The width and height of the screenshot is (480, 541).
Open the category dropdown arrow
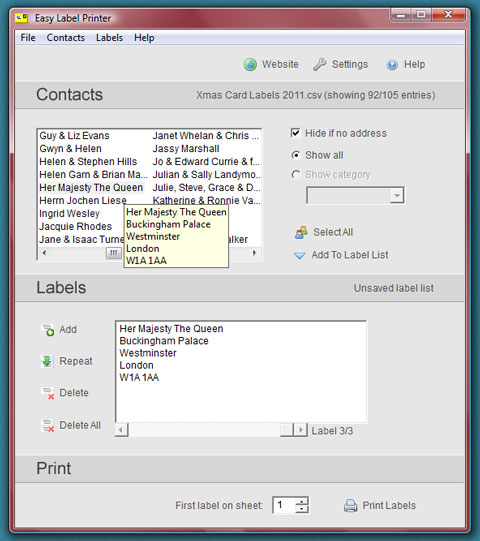[397, 196]
